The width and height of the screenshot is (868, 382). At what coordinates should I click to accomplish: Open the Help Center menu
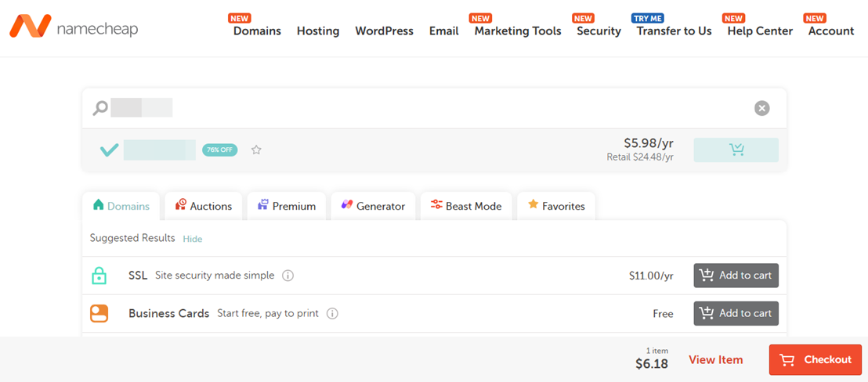(760, 31)
